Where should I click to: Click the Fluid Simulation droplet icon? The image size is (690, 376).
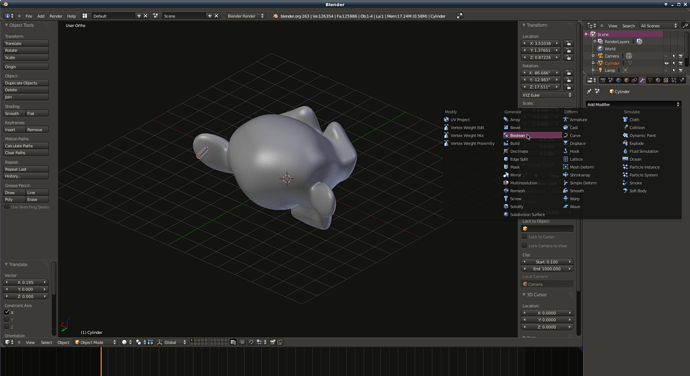click(625, 151)
